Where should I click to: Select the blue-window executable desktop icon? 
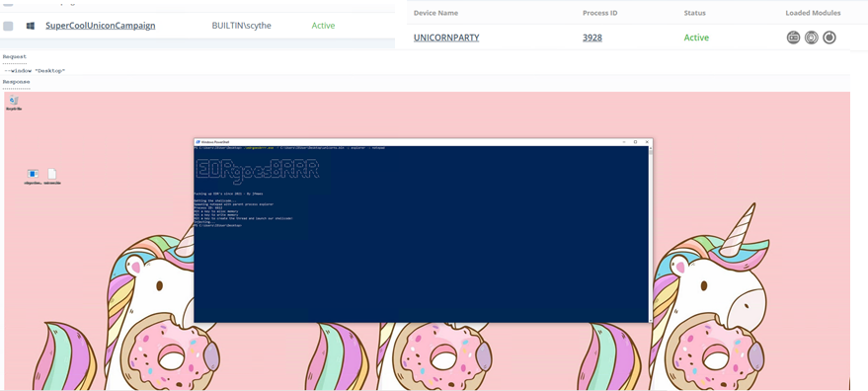click(x=33, y=176)
